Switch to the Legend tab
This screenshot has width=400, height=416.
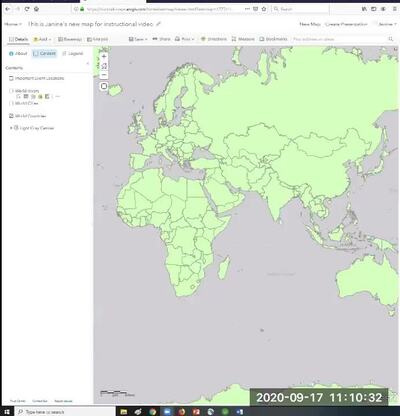pyautogui.click(x=72, y=53)
